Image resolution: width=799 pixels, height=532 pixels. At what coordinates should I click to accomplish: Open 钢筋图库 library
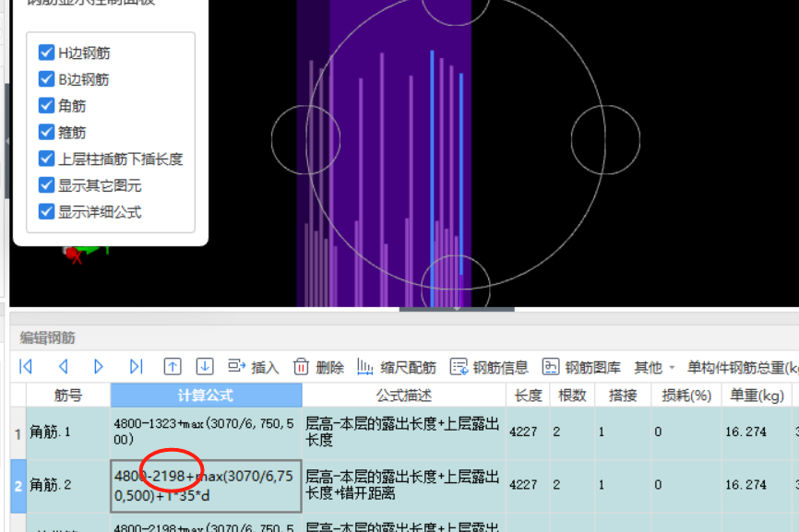[581, 367]
